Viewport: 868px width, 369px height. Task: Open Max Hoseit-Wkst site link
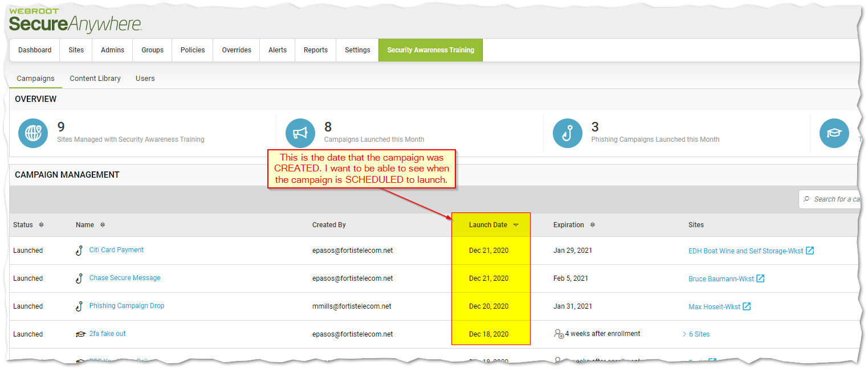click(714, 306)
